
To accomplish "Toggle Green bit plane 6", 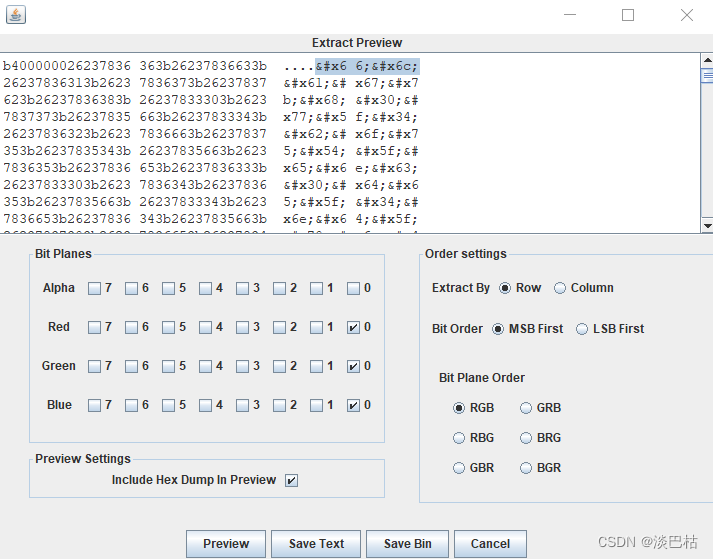I will [x=131, y=367].
